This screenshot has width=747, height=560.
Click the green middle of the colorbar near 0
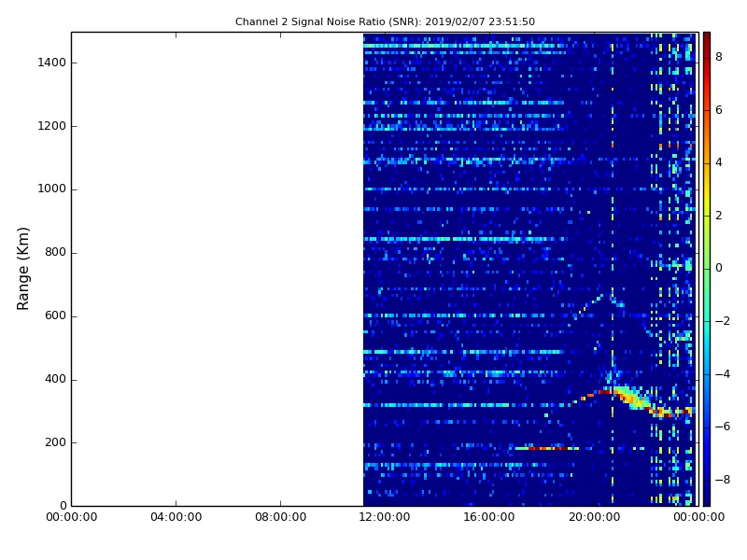coord(707,268)
